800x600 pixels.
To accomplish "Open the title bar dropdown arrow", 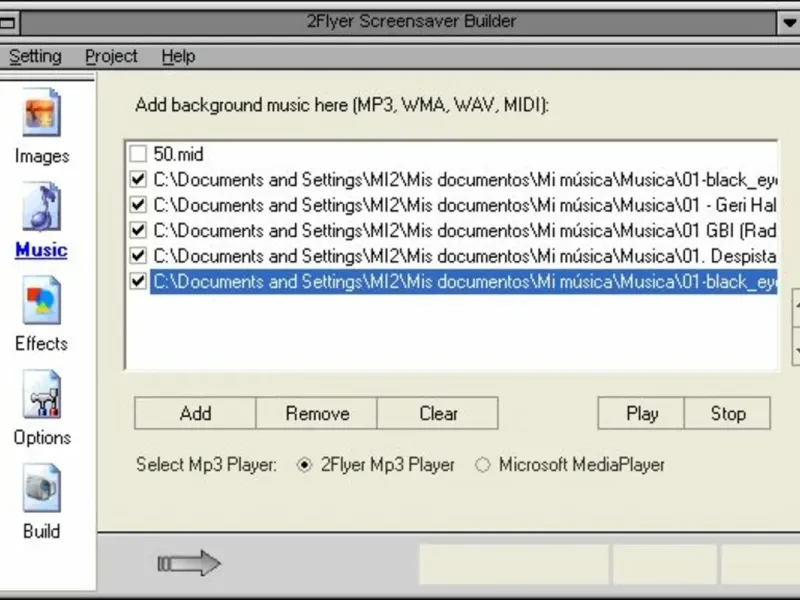I will [x=789, y=22].
